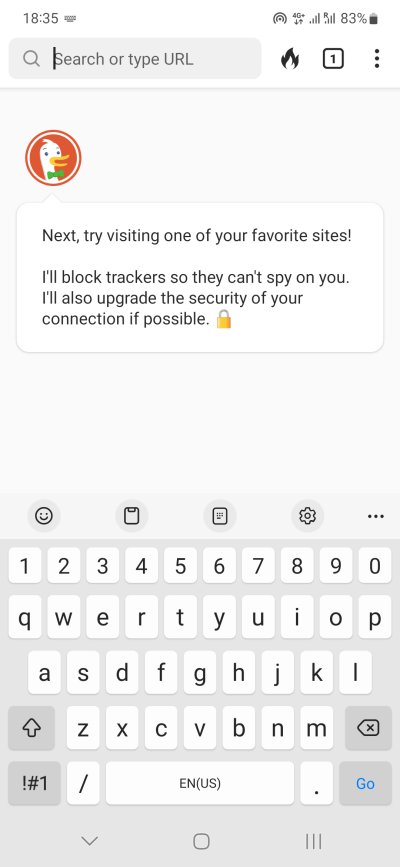400x867 pixels.
Task: Tap the Go key to submit
Action: pos(365,783)
